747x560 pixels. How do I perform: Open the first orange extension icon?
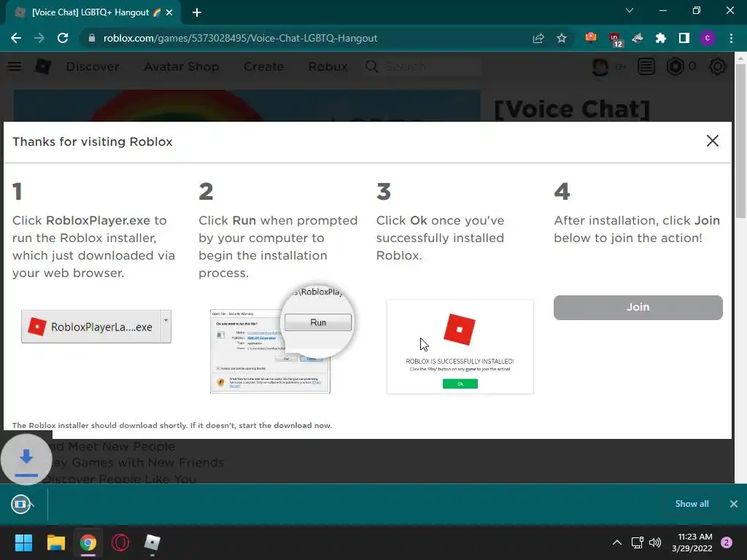coord(591,38)
